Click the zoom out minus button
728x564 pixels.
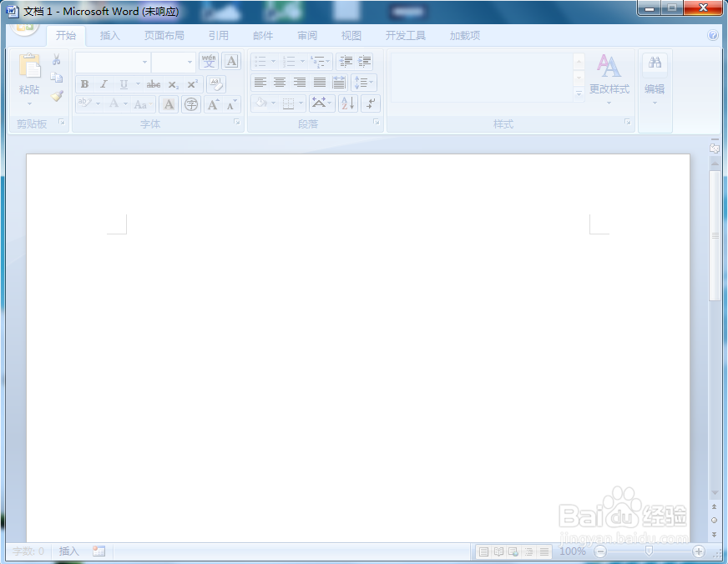click(x=600, y=551)
